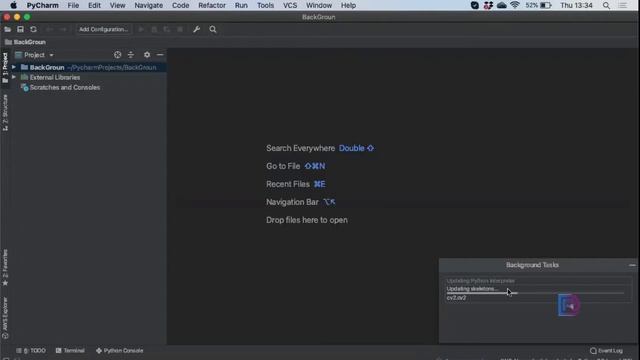Click the Forward navigation arrow
This screenshot has height=360, width=640.
click(x=62, y=29)
